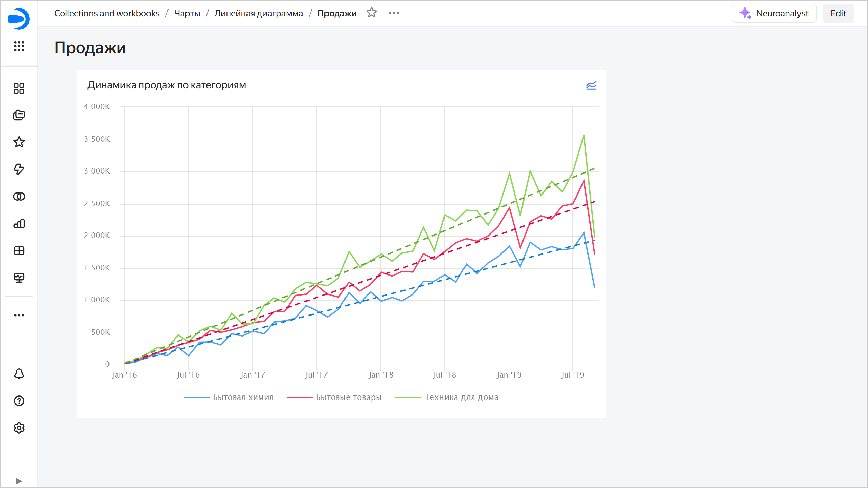Mark the Продажи chart as favorite

click(372, 13)
